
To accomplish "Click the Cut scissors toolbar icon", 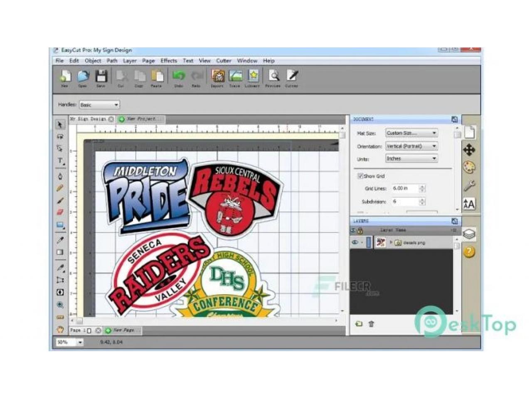I will tap(121, 76).
